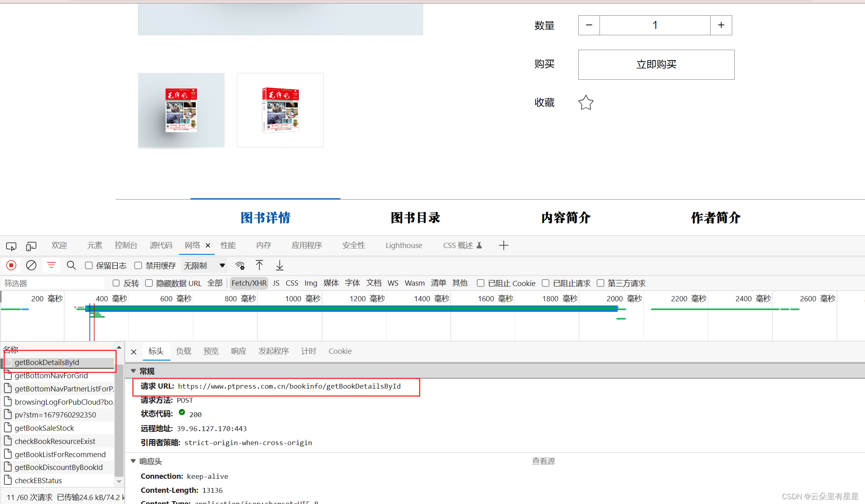Select the getBookSaleStock request
Viewport: 865px width, 504px height.
click(x=44, y=428)
